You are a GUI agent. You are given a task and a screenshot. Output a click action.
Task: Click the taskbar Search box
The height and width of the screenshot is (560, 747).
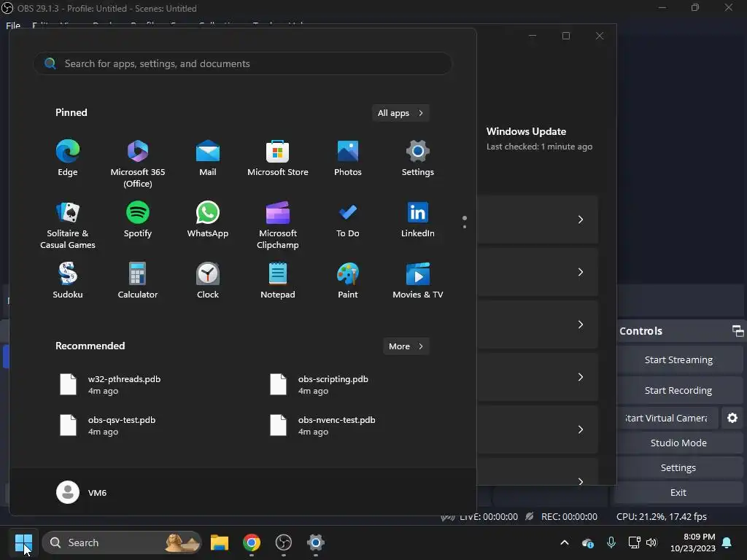point(122,542)
